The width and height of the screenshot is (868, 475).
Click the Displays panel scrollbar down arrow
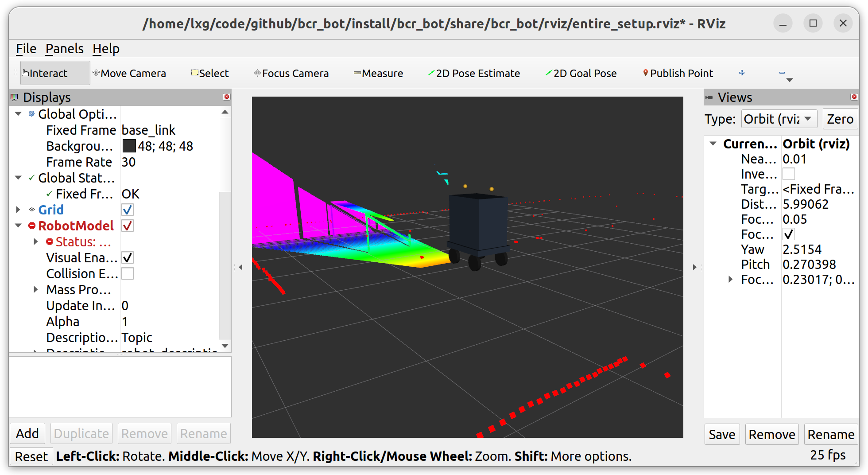[x=225, y=346]
